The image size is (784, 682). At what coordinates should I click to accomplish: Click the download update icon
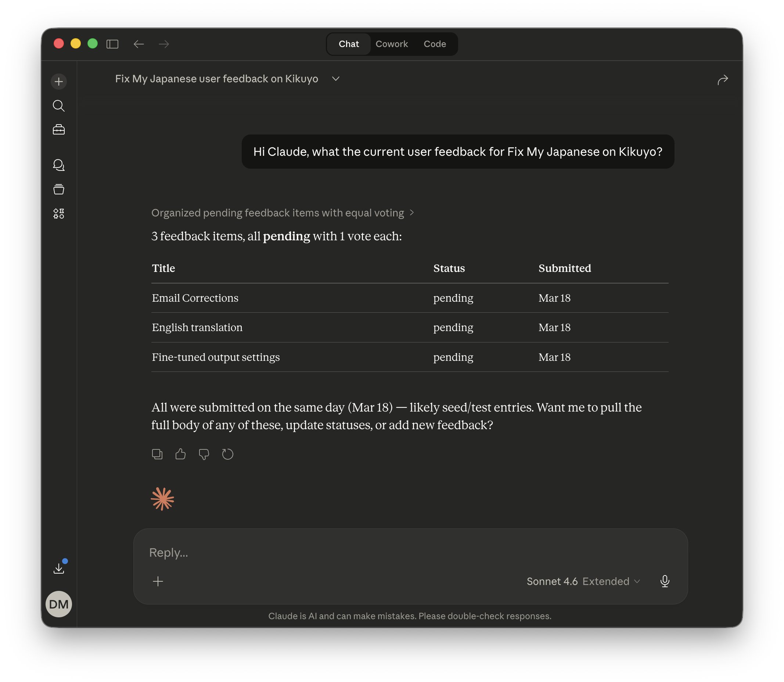pyautogui.click(x=59, y=568)
